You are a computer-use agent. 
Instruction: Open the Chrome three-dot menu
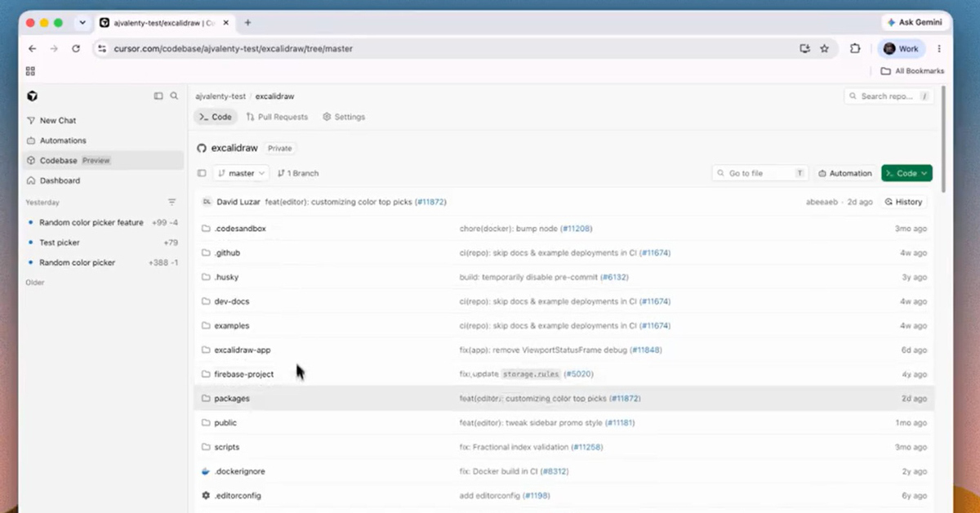click(939, 49)
